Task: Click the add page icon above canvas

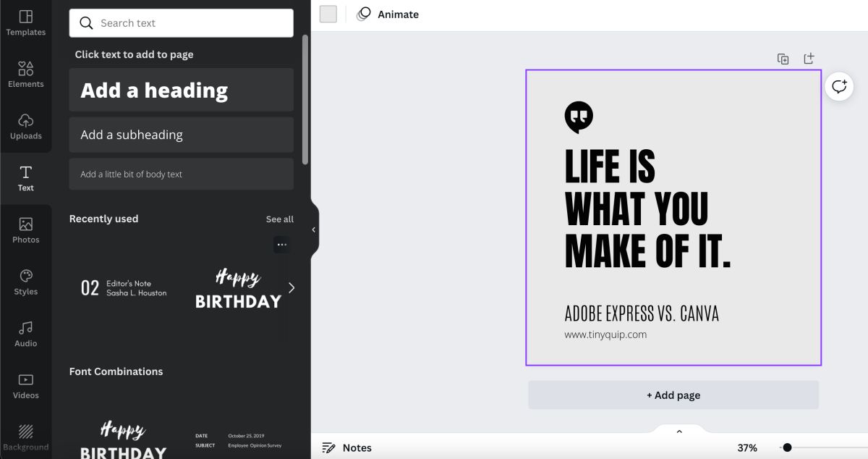Action: tap(809, 58)
